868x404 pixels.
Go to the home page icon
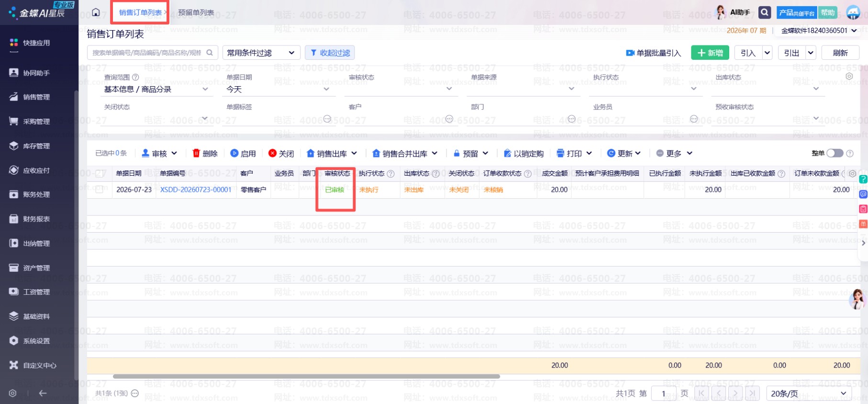click(96, 12)
